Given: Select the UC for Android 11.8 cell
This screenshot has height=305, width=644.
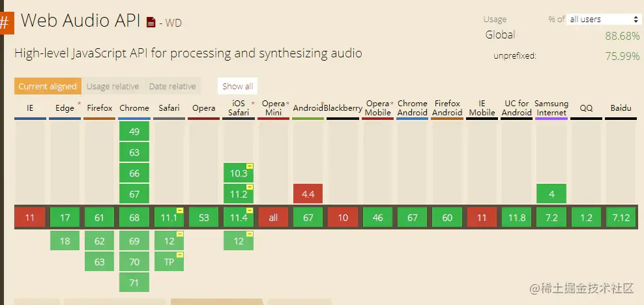Looking at the screenshot, I should point(517,218).
